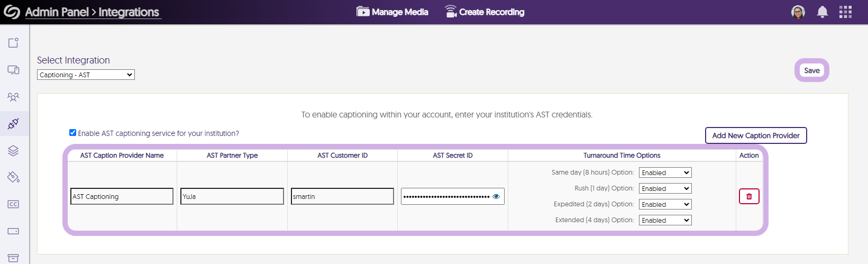
Task: Click the devices sidebar icon
Action: coord(13,70)
